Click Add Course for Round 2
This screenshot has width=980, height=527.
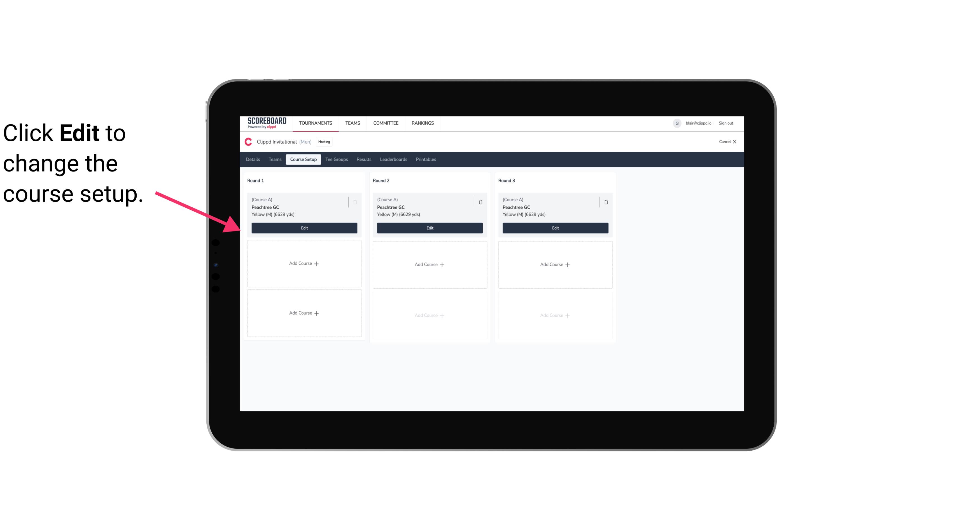430,264
